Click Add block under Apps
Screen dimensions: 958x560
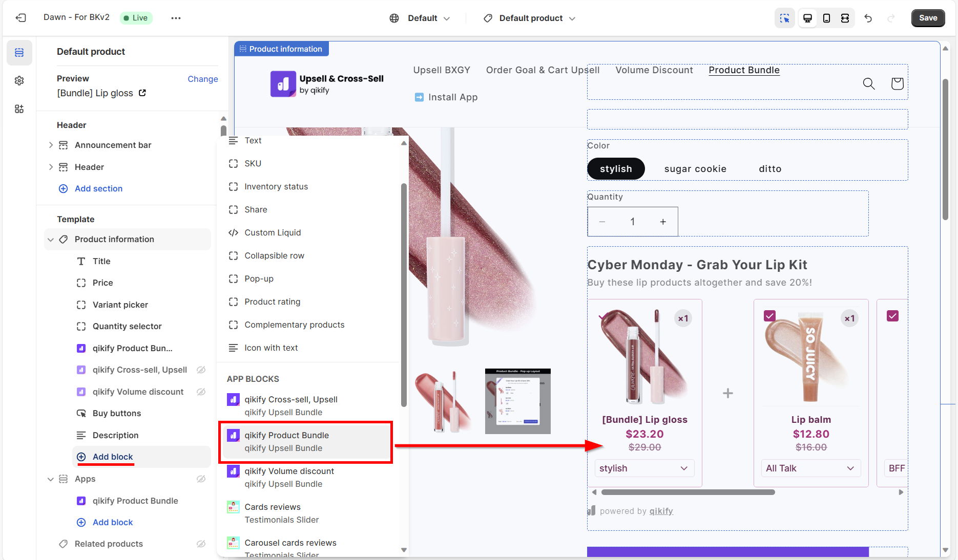[x=113, y=522]
